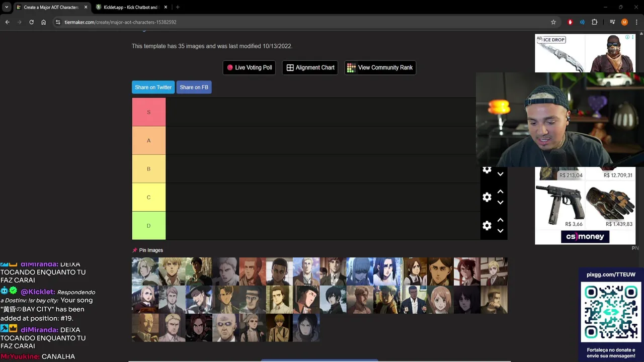Open the Live Voting Poll

(249, 67)
